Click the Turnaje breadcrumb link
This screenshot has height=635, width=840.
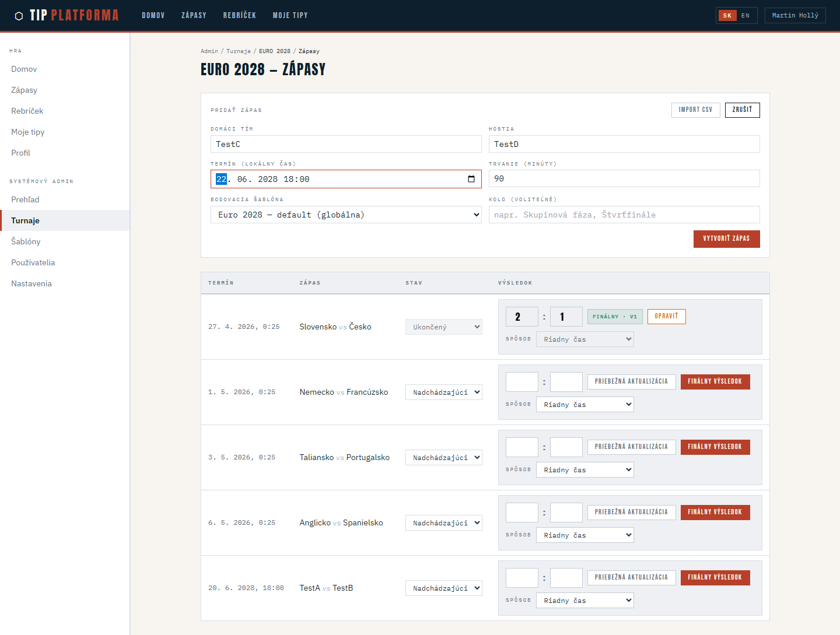[x=238, y=51]
